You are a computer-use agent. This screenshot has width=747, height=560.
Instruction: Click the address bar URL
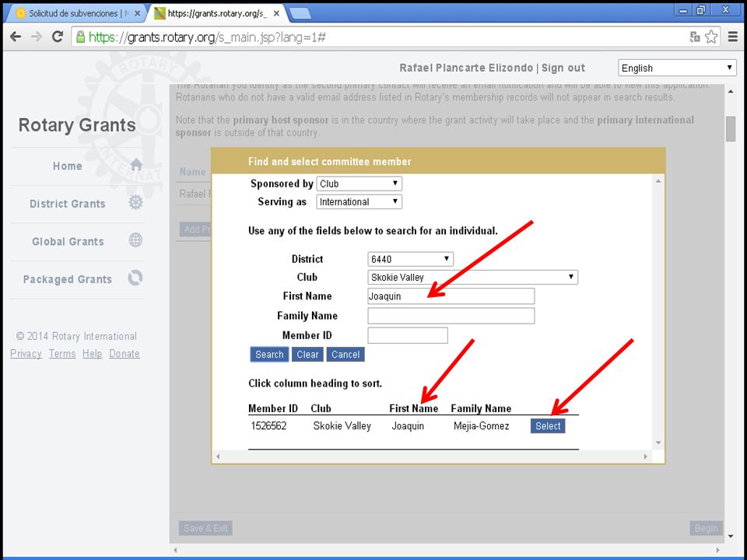tap(207, 37)
